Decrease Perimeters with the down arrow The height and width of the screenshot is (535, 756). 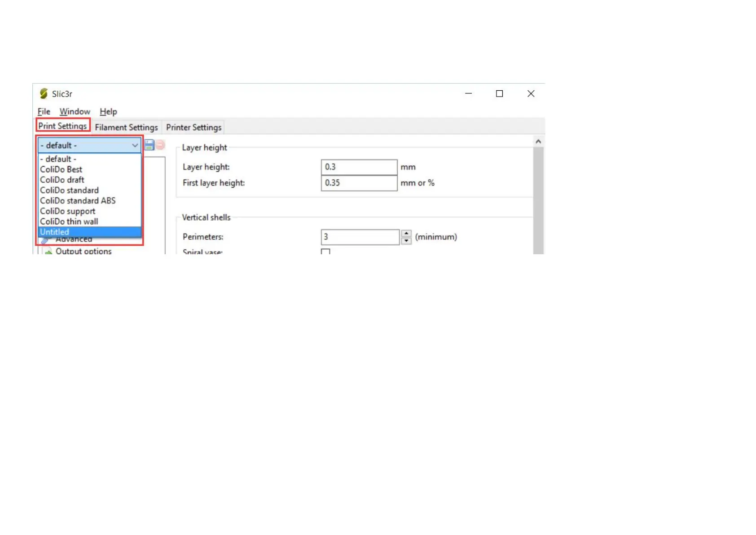pyautogui.click(x=406, y=241)
